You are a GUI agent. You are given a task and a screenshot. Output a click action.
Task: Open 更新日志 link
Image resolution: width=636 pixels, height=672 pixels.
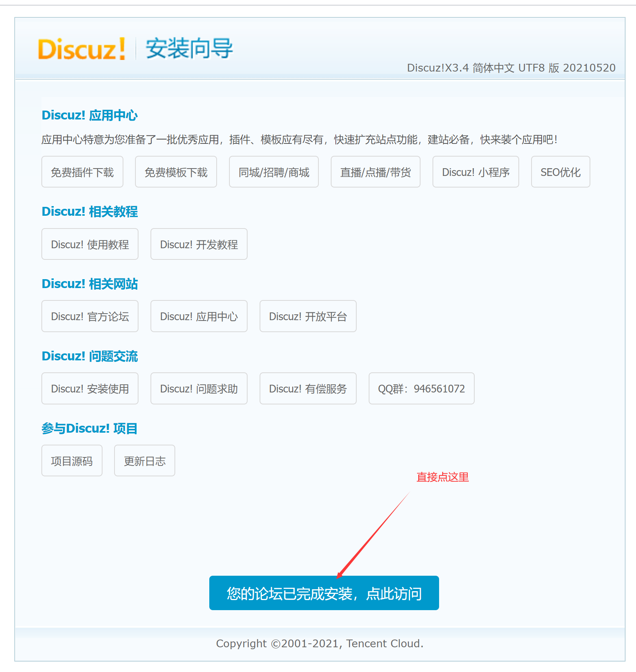pyautogui.click(x=145, y=461)
